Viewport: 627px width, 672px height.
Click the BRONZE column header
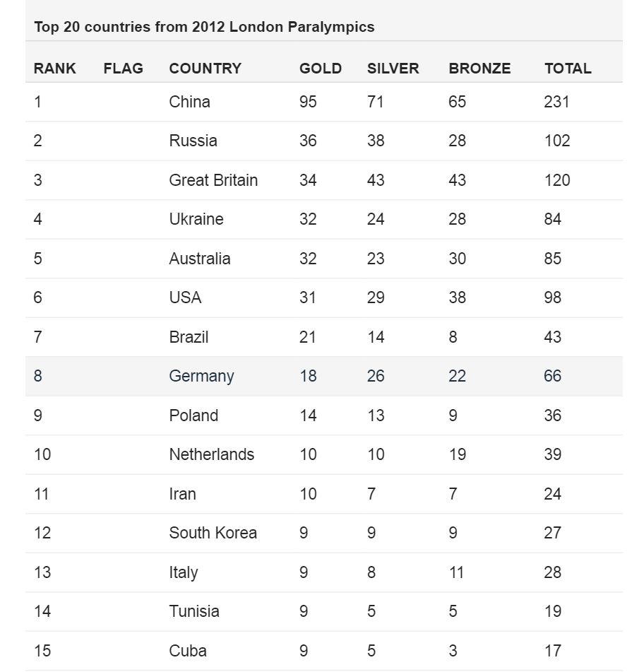click(x=479, y=69)
